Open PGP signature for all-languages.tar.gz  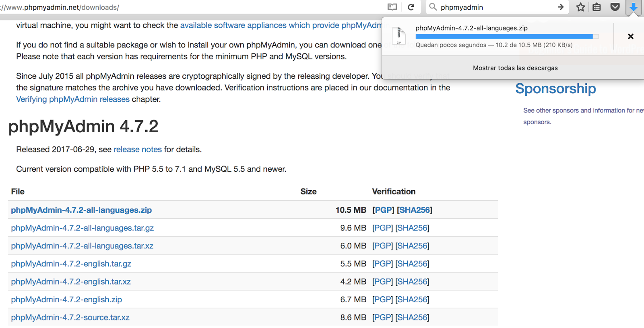tap(382, 228)
